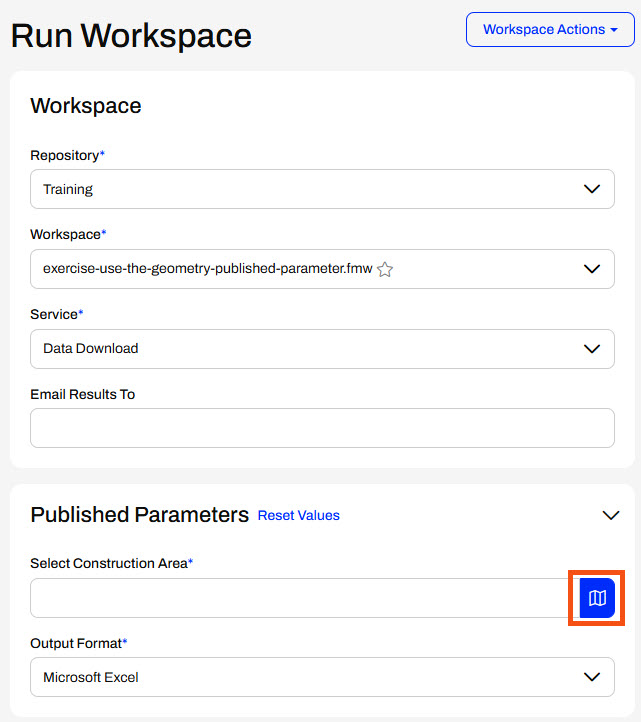Image resolution: width=641 pixels, height=722 pixels.
Task: Click the Run Workspace page title
Action: click(x=131, y=36)
